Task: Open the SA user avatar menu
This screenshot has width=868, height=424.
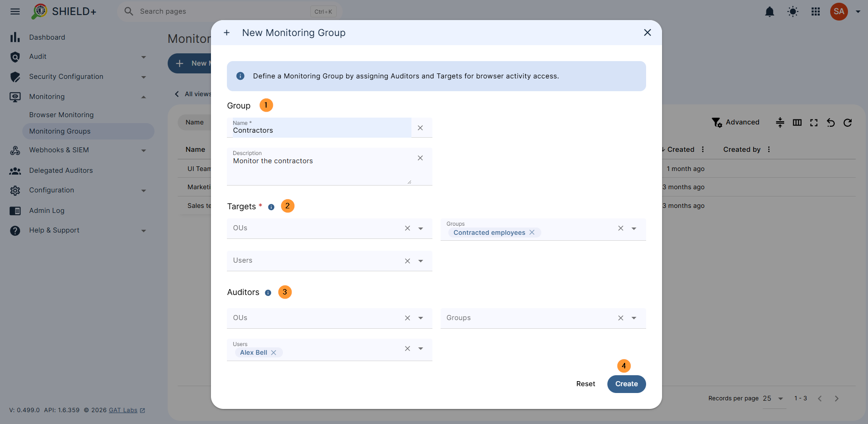Action: (839, 11)
